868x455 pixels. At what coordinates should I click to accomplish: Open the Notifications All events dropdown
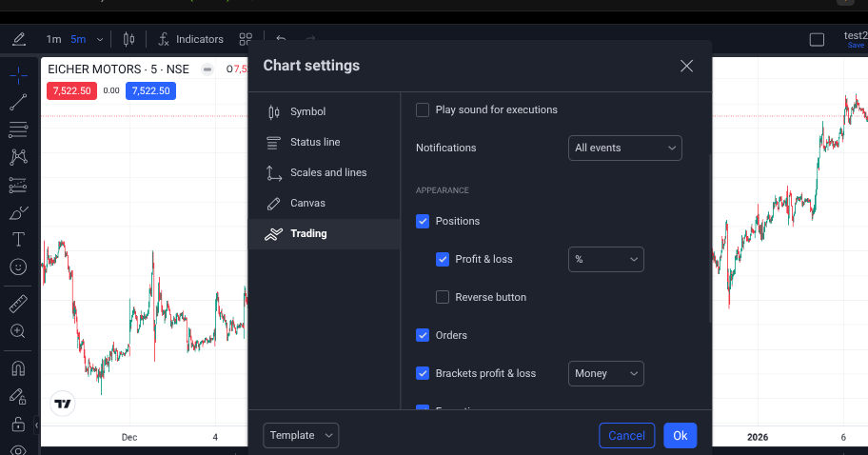click(x=624, y=148)
